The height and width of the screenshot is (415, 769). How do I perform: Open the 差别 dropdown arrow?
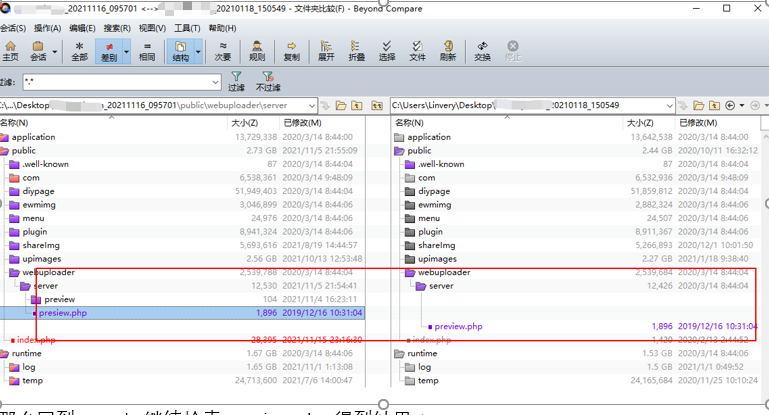click(127, 52)
